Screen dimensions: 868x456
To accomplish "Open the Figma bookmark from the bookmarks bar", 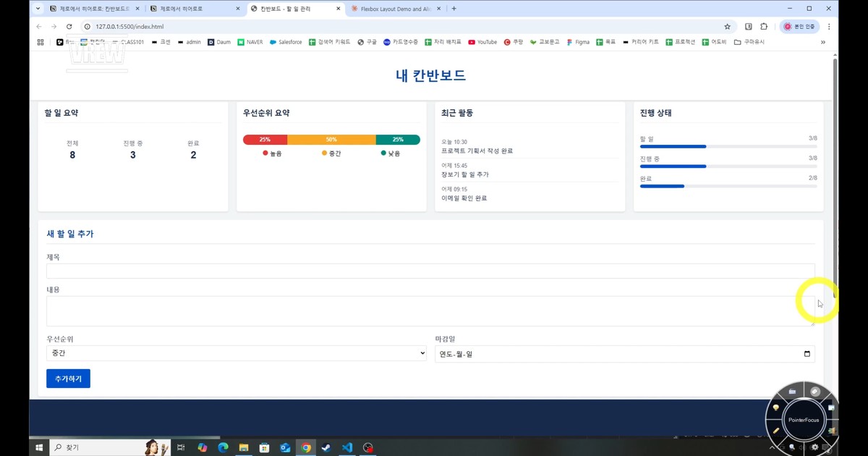I will [x=578, y=42].
